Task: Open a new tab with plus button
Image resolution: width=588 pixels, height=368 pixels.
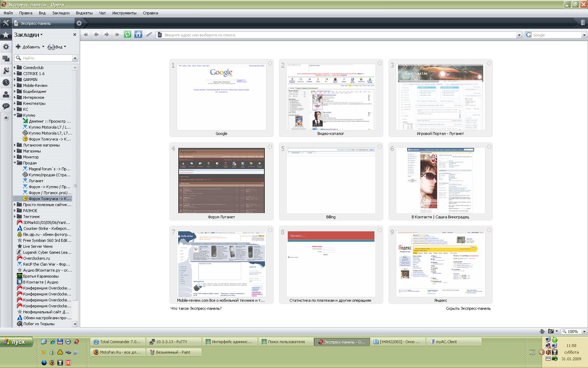Action: pos(79,23)
